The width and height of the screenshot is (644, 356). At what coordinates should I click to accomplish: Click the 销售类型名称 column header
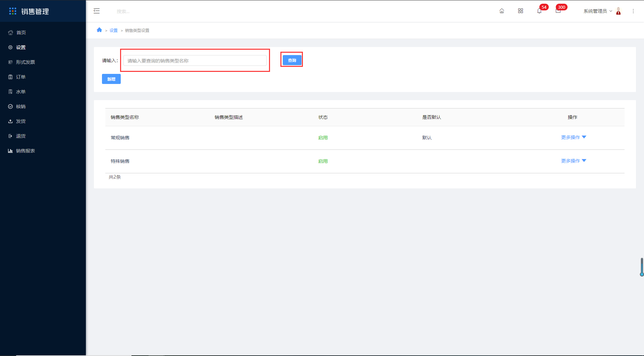coord(125,117)
